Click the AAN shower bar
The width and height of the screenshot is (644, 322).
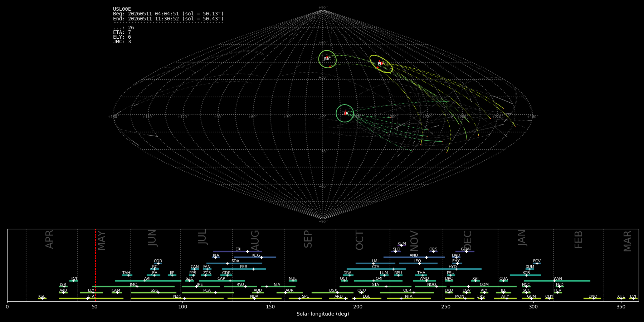[557, 281]
